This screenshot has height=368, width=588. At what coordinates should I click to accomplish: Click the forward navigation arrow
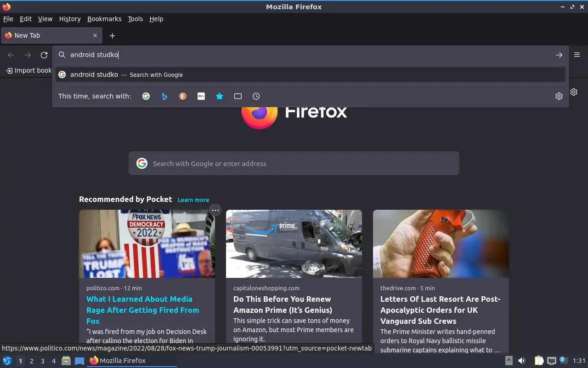(x=28, y=55)
